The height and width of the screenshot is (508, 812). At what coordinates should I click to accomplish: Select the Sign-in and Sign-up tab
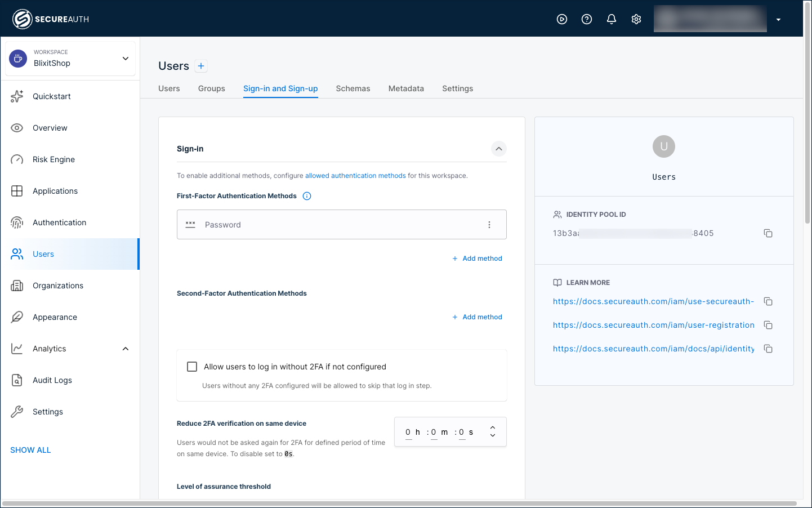280,88
